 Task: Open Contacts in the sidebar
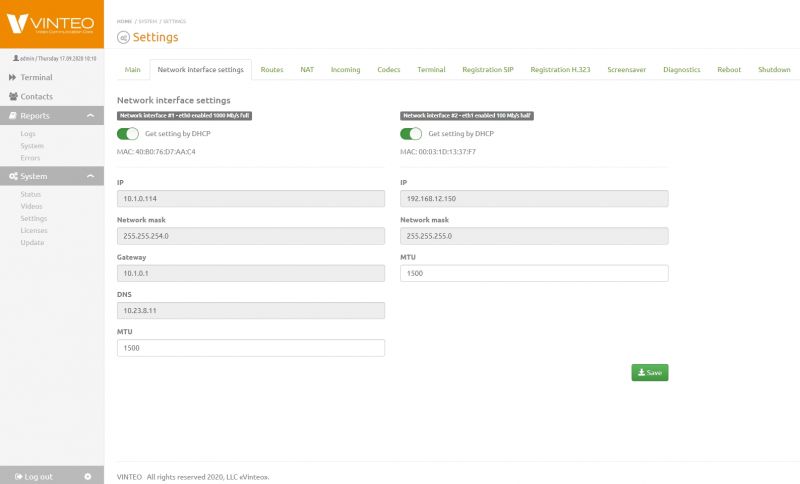tap(36, 96)
